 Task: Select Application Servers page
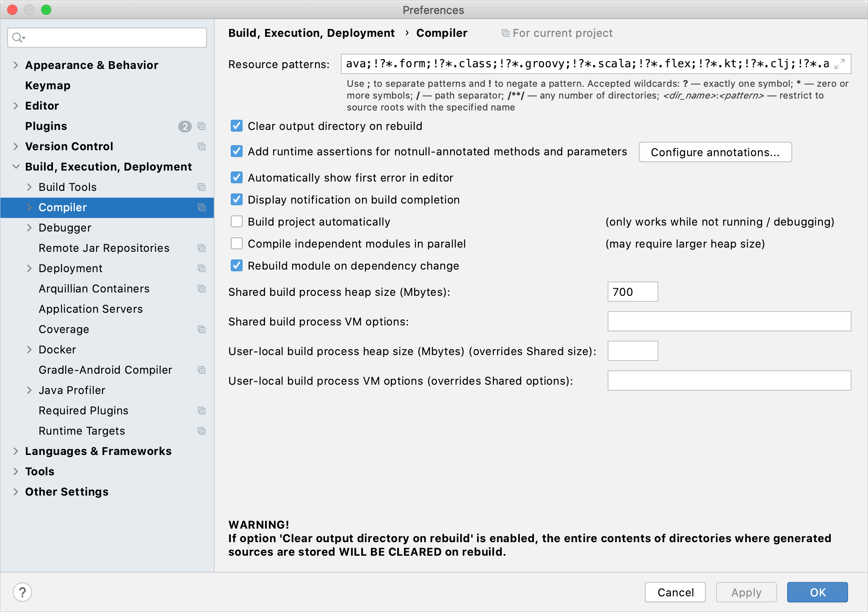(x=91, y=309)
